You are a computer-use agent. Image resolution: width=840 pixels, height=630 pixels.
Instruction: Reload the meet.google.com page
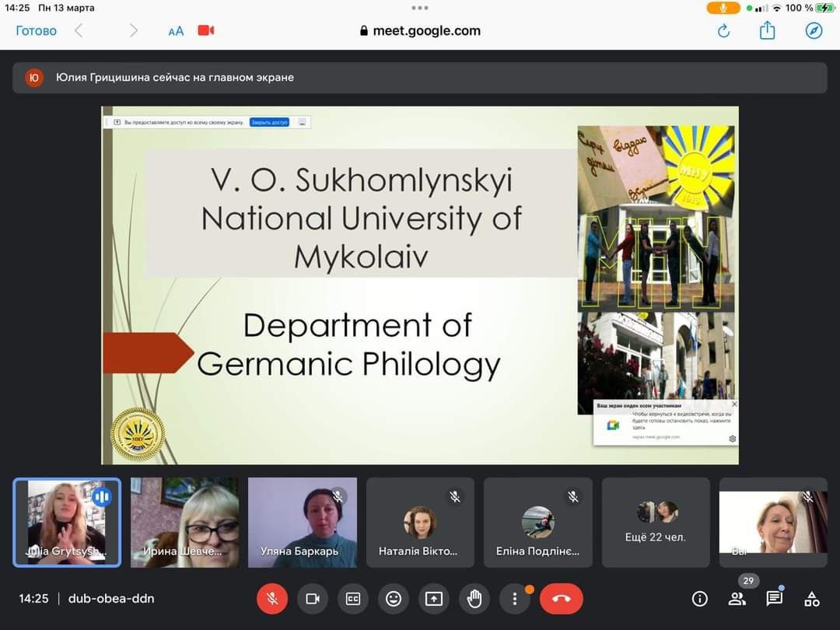(x=723, y=30)
